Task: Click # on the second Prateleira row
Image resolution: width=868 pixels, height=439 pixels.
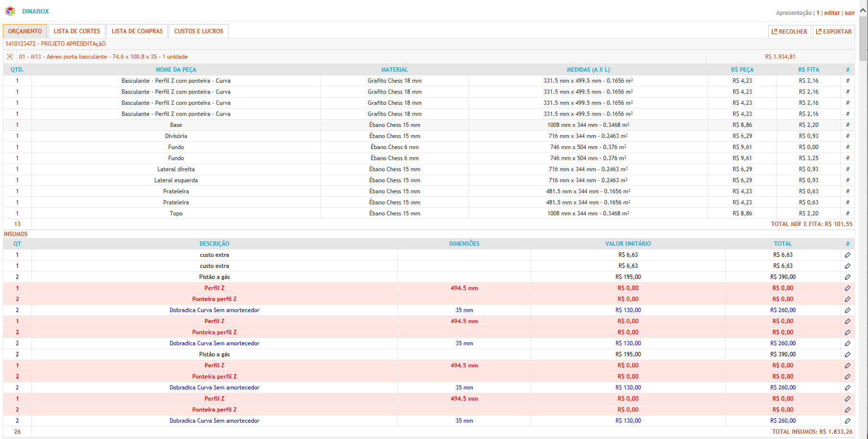Action: point(847,202)
